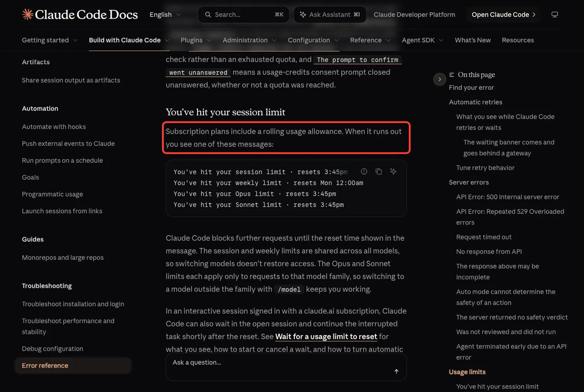Image resolution: width=584 pixels, height=392 pixels.
Task: Expand the Configuration menu
Action: coord(313,40)
